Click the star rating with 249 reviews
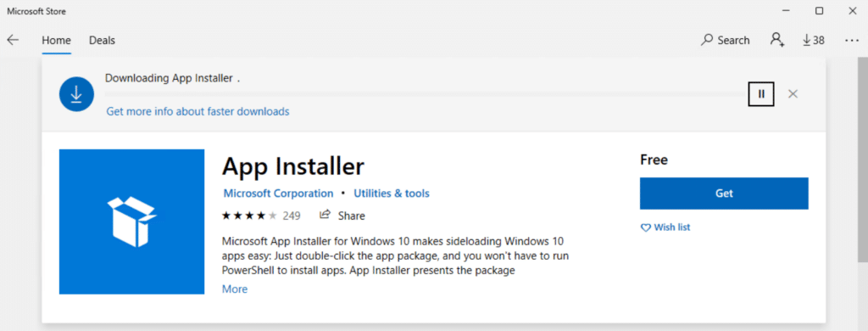Image resolution: width=868 pixels, height=331 pixels. coord(261,215)
